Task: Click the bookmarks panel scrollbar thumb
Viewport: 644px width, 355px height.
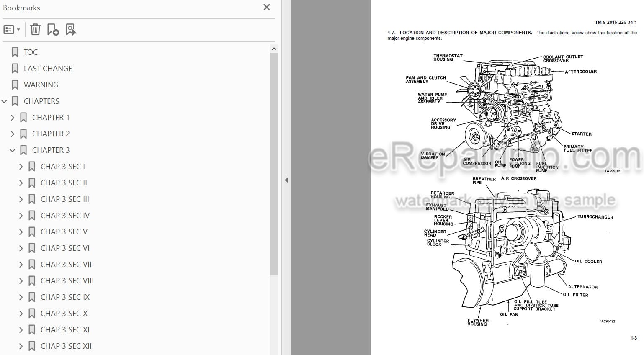Action: click(x=274, y=164)
